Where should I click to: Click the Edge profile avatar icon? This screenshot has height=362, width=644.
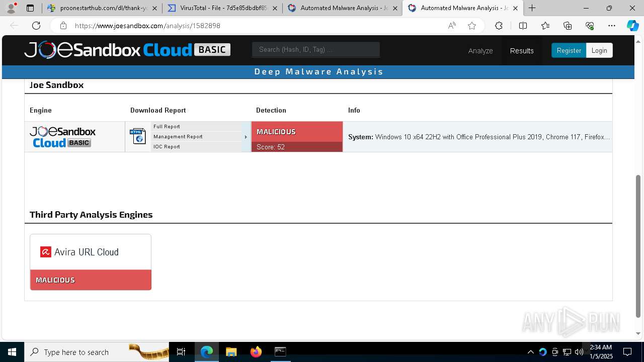(11, 8)
